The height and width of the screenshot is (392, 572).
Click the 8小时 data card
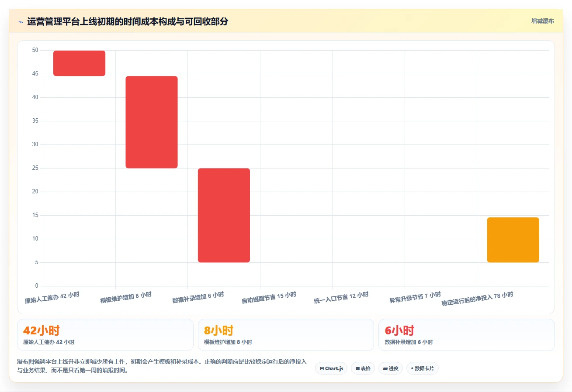pos(286,335)
